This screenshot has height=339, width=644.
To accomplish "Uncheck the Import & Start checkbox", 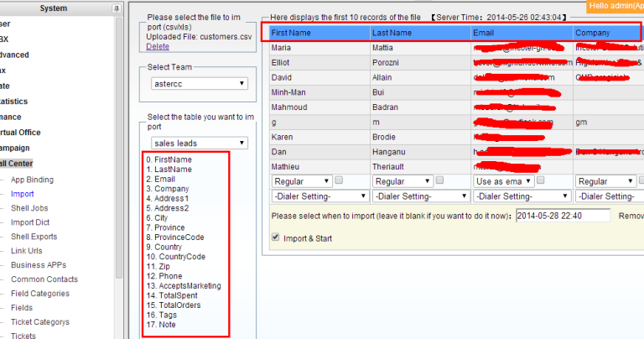I will 276,237.
